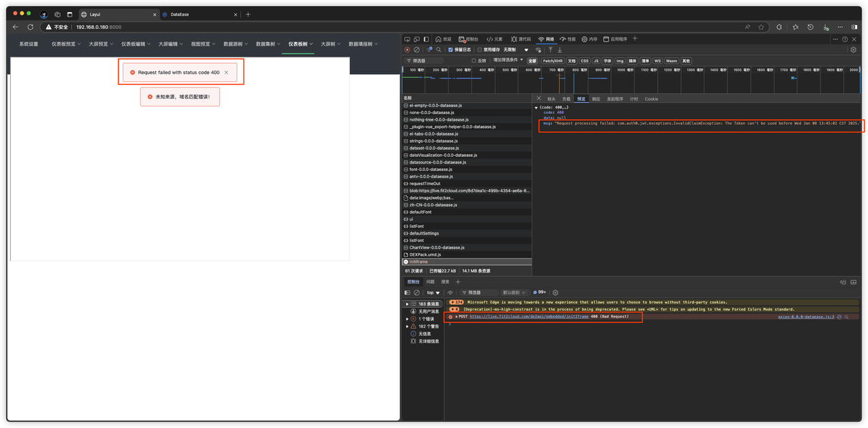
Task: Click the record network log icon
Action: click(407, 50)
